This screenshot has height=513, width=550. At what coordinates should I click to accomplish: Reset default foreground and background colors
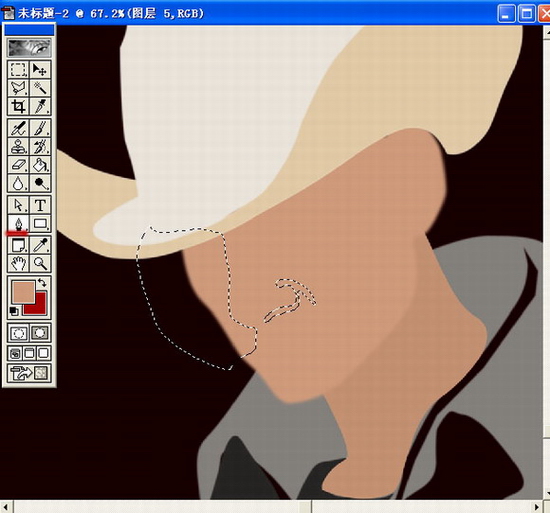(x=14, y=311)
